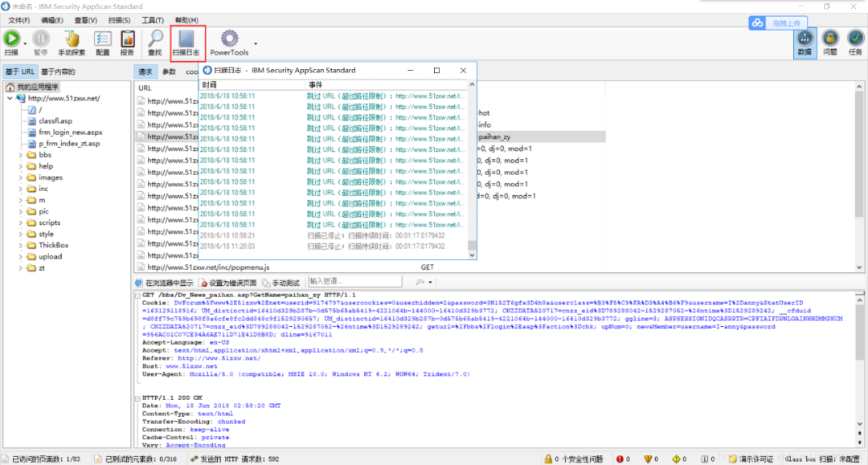This screenshot has height=465, width=868.
Task: Open the scan button dropdown arrow
Action: [25, 43]
